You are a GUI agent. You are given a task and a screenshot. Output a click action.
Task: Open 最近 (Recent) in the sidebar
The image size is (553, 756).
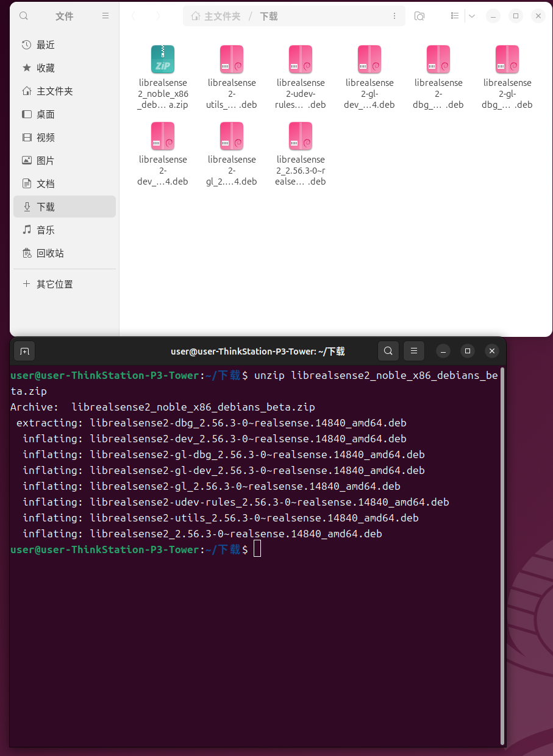(x=64, y=44)
